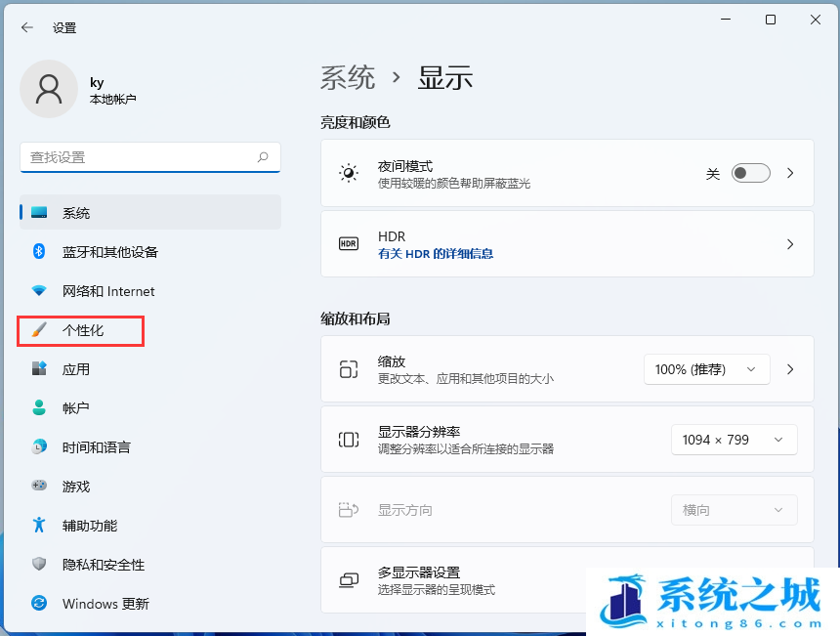Click the 查找设置 search field

click(137, 157)
